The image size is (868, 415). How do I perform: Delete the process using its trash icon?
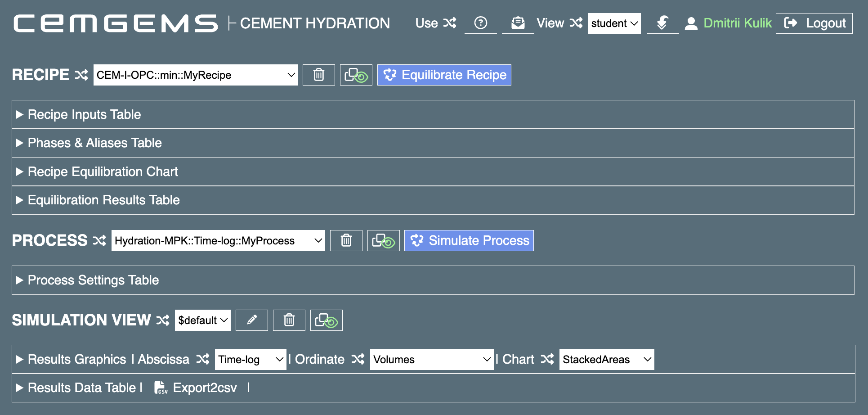click(346, 240)
